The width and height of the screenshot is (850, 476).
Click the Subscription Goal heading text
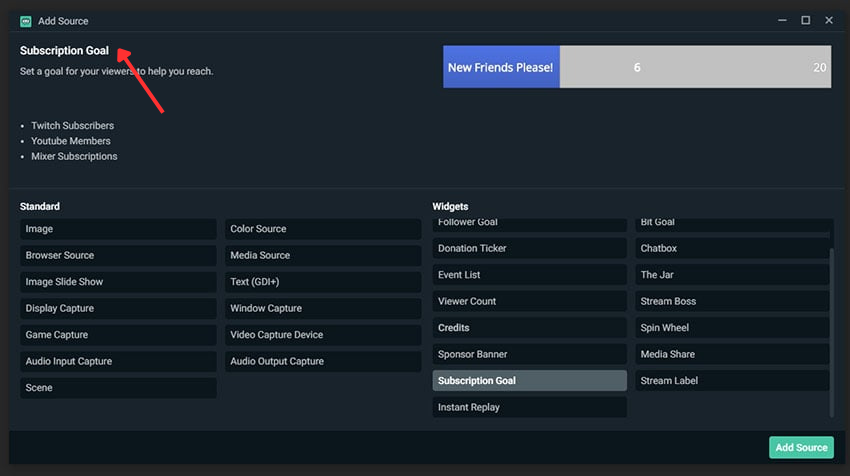pos(65,51)
